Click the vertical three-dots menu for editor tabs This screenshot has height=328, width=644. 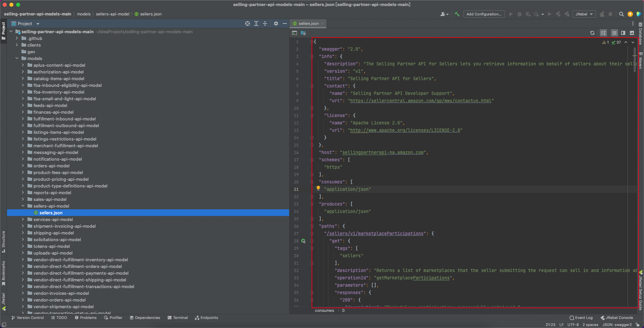(x=633, y=23)
